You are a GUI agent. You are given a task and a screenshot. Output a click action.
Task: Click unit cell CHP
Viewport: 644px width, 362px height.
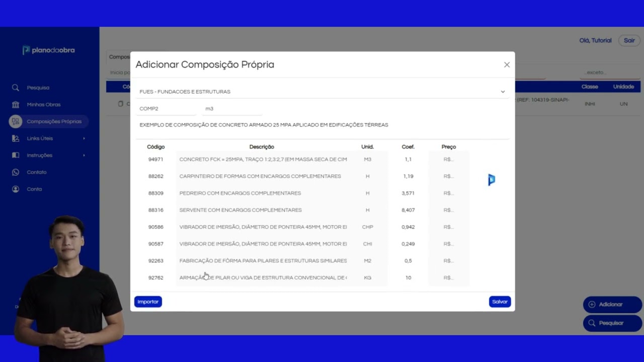[368, 227]
